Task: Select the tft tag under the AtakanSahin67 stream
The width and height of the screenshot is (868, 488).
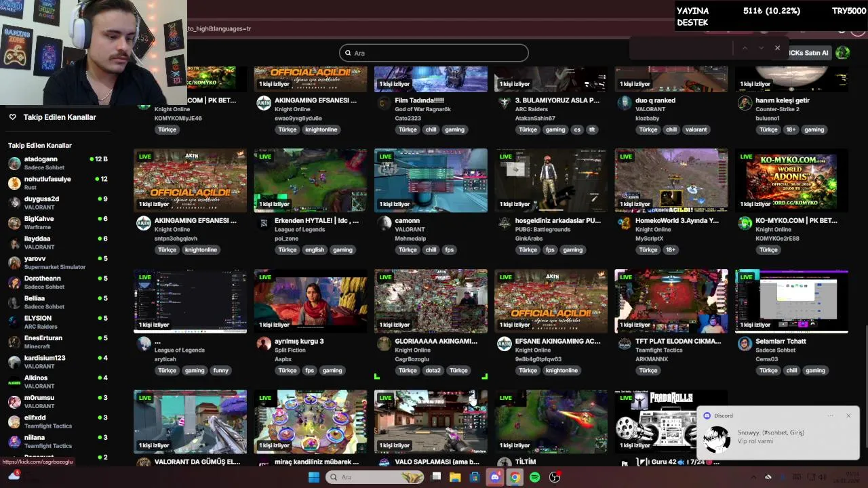Action: tap(592, 129)
